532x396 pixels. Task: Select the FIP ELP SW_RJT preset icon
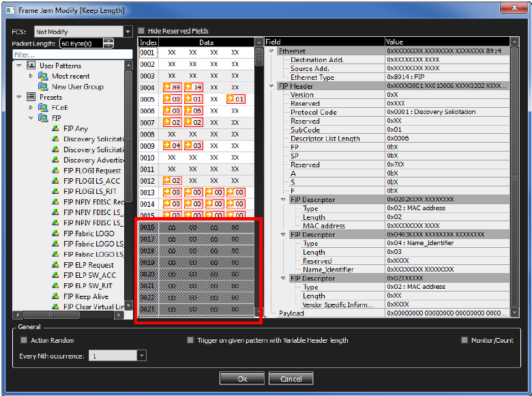(55, 285)
